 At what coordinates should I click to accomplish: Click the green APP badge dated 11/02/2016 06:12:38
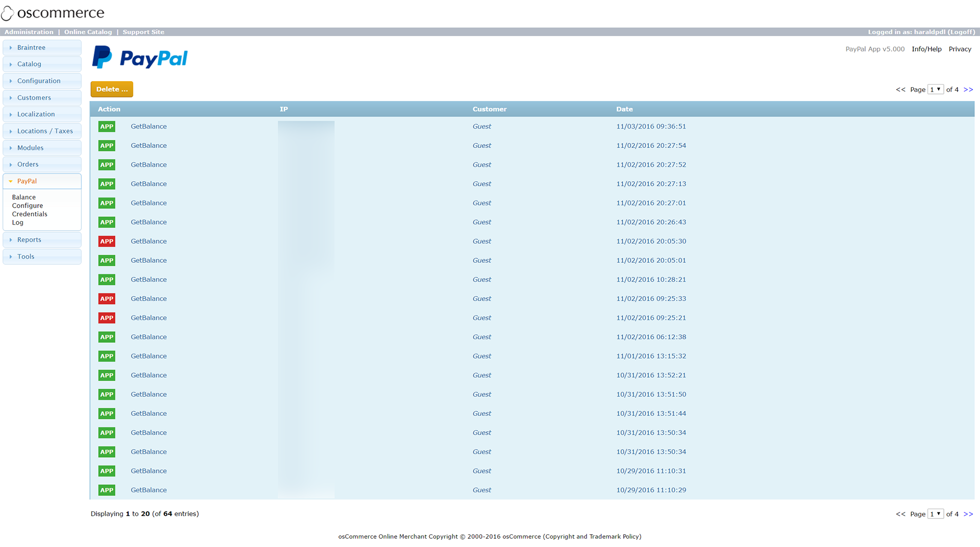pyautogui.click(x=107, y=337)
